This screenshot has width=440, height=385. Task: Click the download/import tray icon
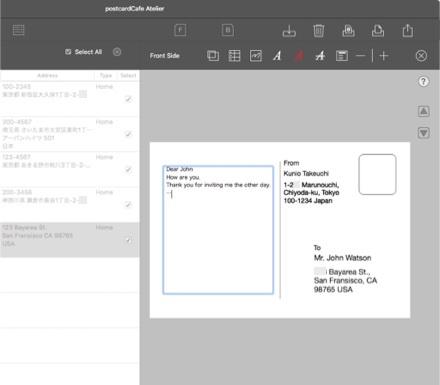pos(289,31)
